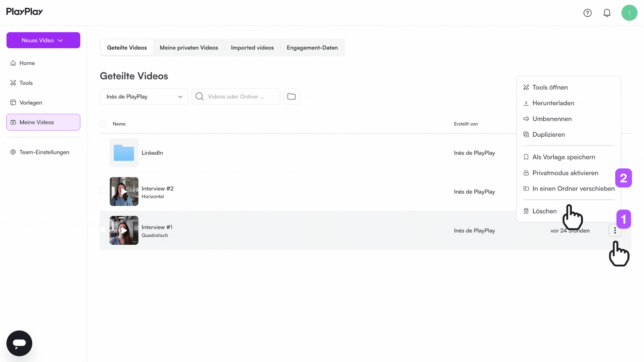This screenshot has width=644, height=362.
Task: Focus the Videos oder Ordner search field
Action: [236, 97]
